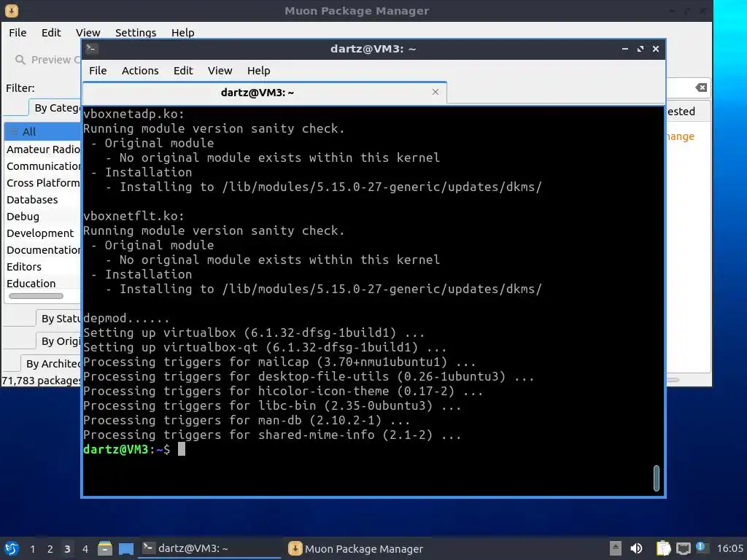The image size is (747, 560).
Task: Click the Muon app icon in title bar
Action: point(12,10)
